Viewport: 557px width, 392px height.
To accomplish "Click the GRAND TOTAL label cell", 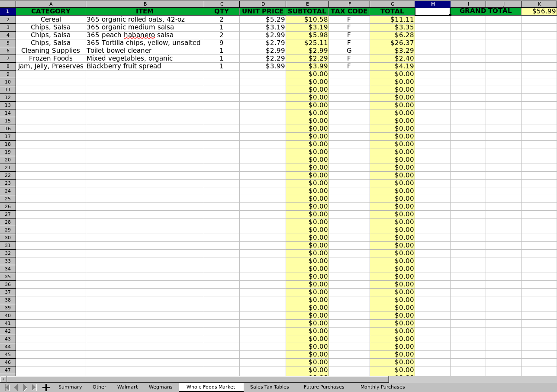I will (x=486, y=12).
